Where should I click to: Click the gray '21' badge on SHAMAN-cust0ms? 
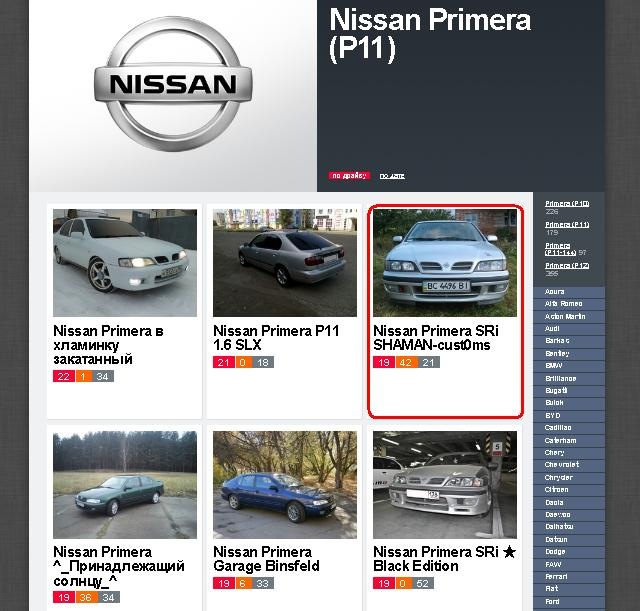429,362
